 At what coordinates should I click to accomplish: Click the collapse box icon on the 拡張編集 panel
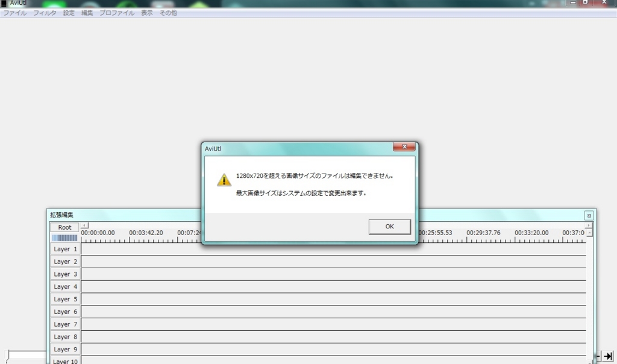pyautogui.click(x=589, y=215)
